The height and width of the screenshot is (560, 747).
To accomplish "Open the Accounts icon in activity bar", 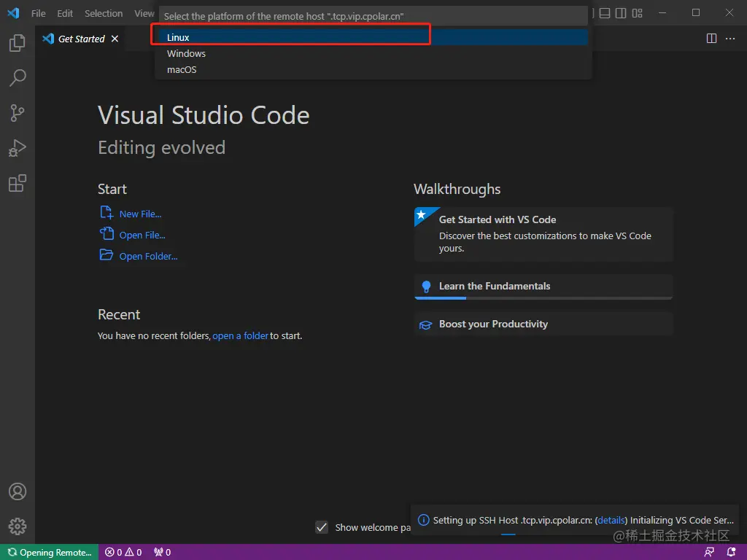I will 18,491.
